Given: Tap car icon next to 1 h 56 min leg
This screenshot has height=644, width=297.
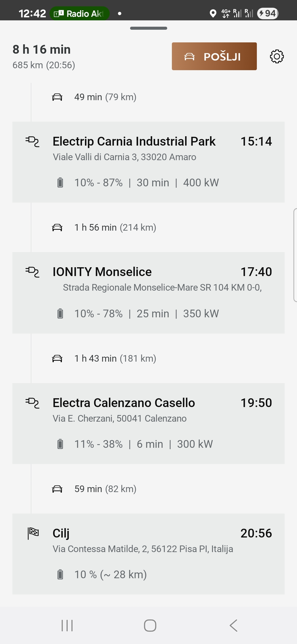Looking at the screenshot, I should 57,228.
